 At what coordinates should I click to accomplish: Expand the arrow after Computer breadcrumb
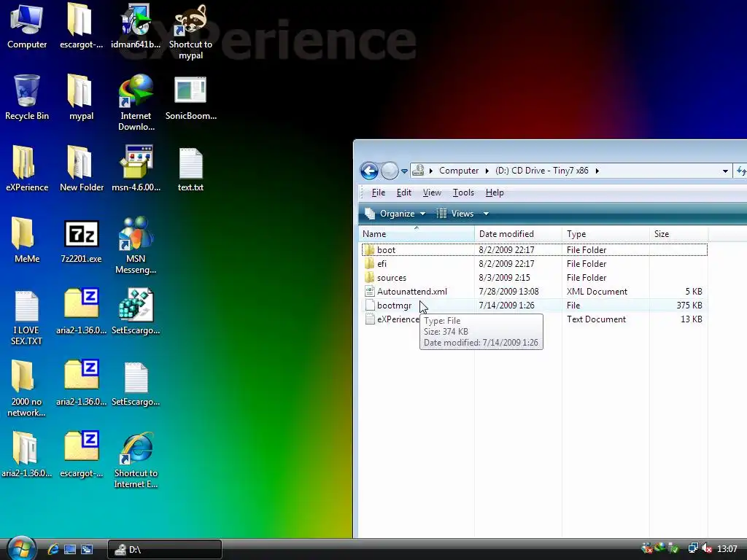[487, 171]
